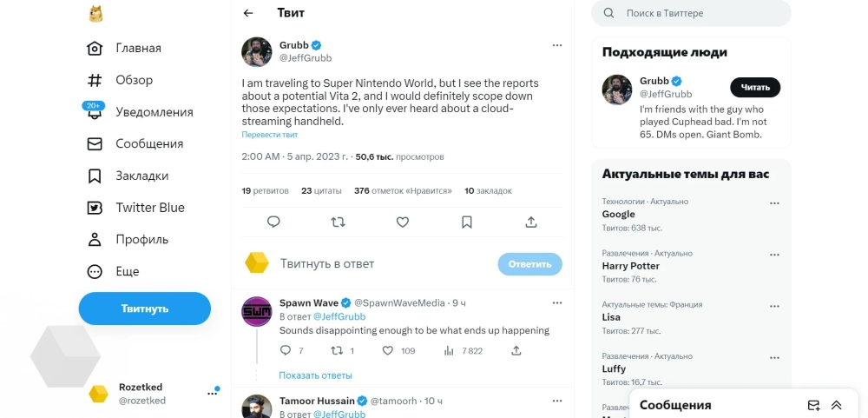The image size is (868, 418).
Task: Click the Читать follow button for Grubb
Action: tap(755, 87)
